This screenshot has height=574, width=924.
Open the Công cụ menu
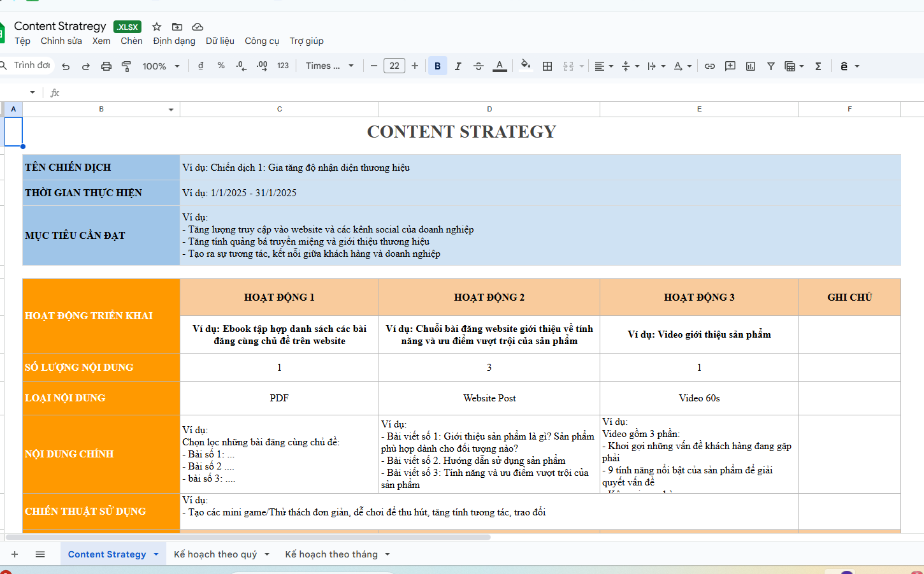point(262,41)
